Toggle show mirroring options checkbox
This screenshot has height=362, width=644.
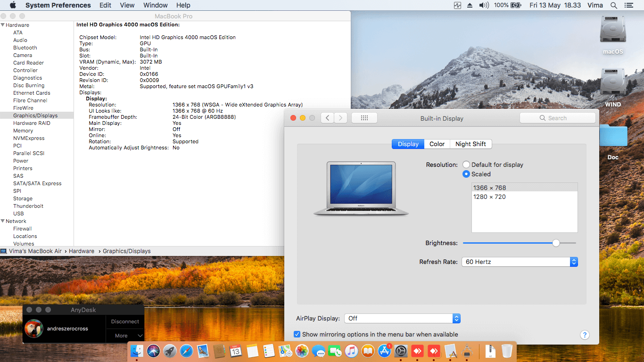click(297, 334)
